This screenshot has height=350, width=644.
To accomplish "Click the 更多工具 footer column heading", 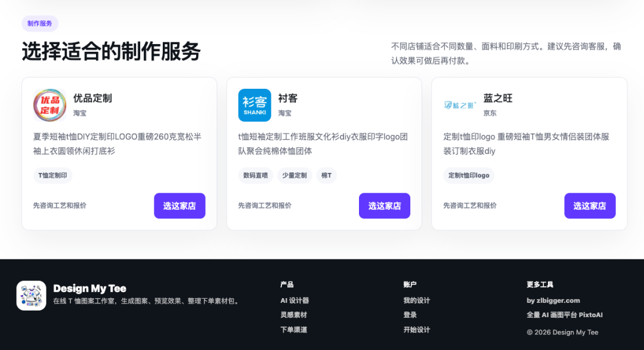I will click(x=540, y=284).
